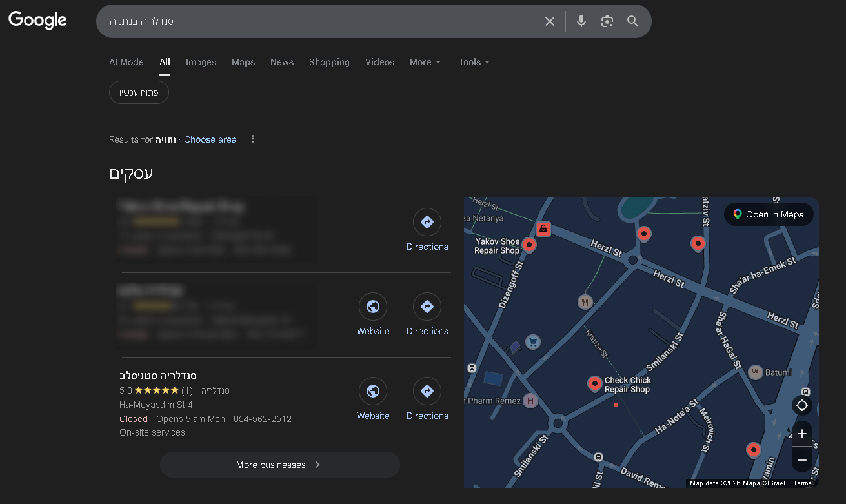Switch to the Images tab

coord(201,62)
